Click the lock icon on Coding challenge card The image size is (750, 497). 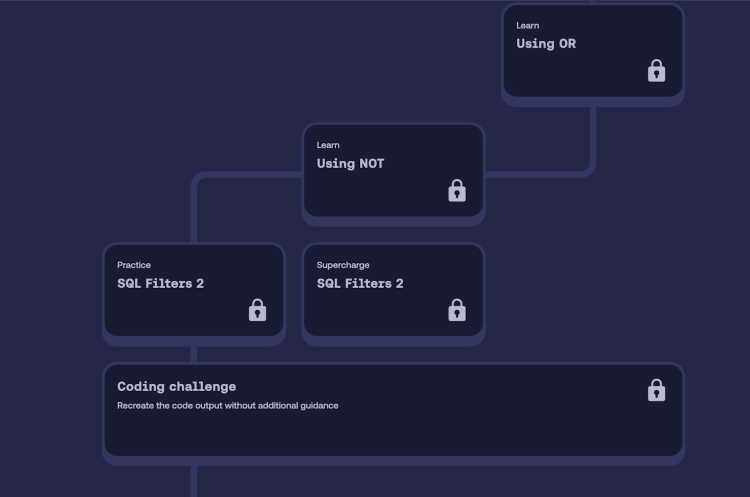[x=656, y=390]
